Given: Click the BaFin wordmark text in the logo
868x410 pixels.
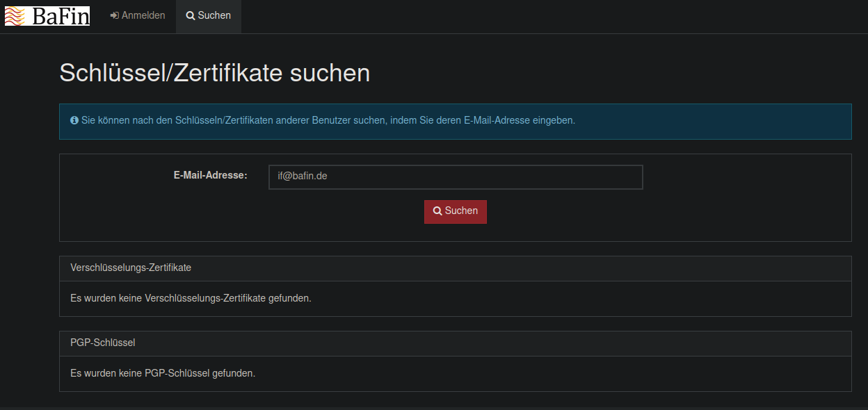Looking at the screenshot, I should (61, 16).
